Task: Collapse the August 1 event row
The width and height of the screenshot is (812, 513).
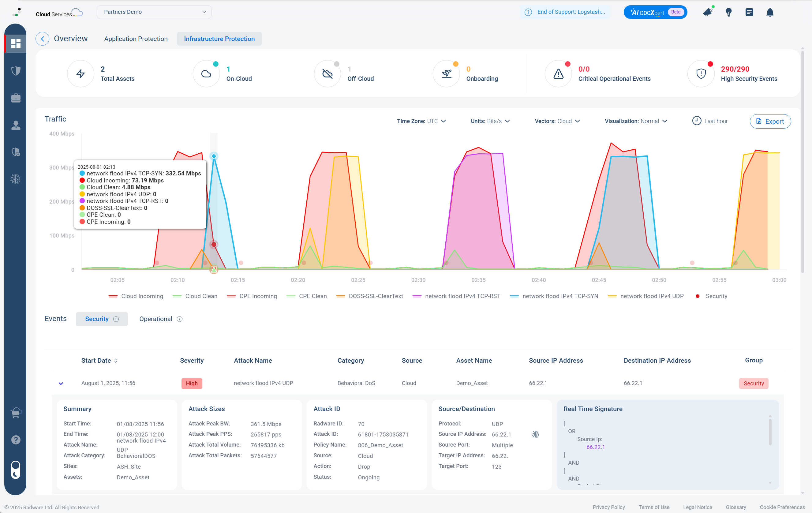Action: 61,384
